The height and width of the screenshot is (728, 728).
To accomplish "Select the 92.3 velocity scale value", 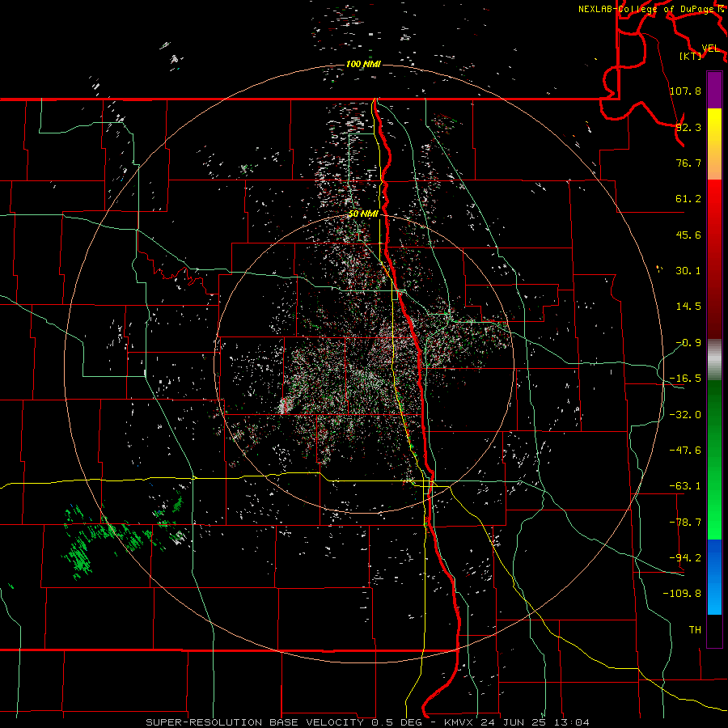I will 688,127.
